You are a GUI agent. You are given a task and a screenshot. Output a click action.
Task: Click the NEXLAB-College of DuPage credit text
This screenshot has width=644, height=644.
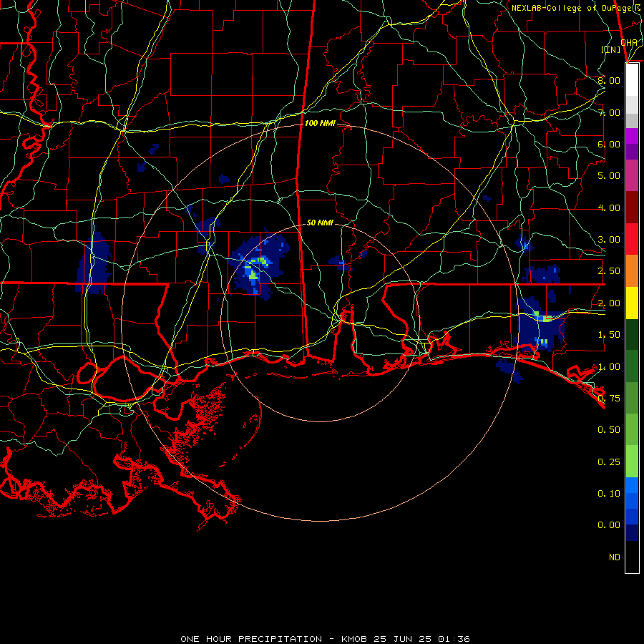(575, 8)
